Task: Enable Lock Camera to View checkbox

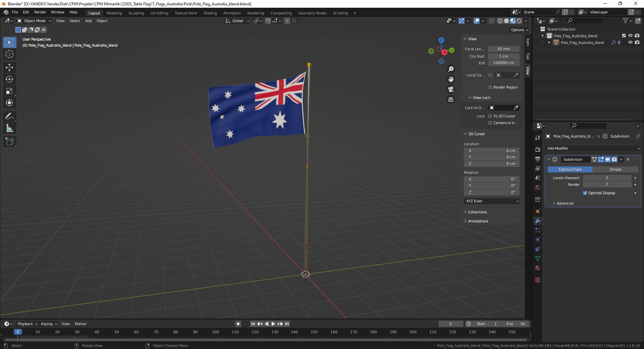Action: pyautogui.click(x=490, y=123)
